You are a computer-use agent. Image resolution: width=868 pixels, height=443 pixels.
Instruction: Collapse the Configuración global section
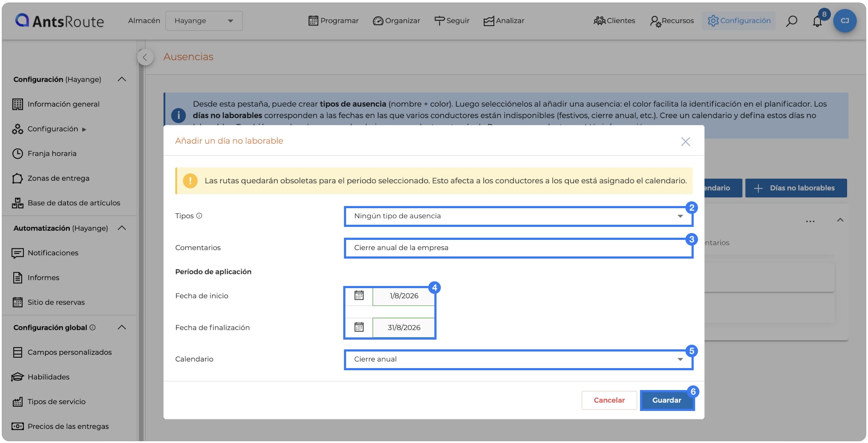[x=122, y=327]
